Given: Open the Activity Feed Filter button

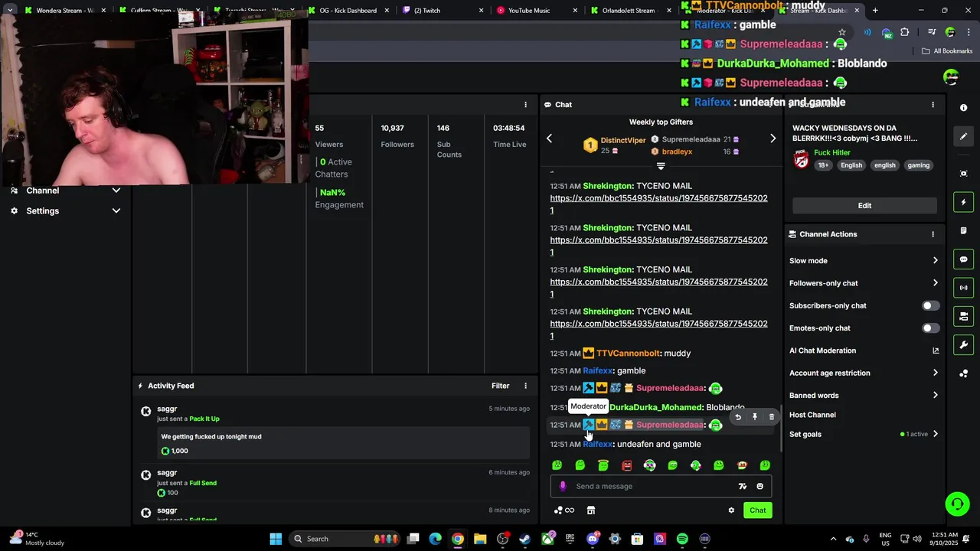Looking at the screenshot, I should click(x=500, y=386).
